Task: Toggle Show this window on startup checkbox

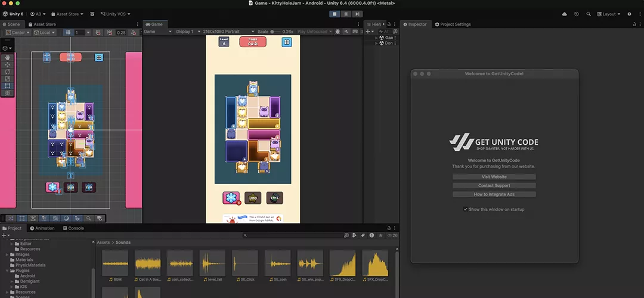Action: coord(466,209)
